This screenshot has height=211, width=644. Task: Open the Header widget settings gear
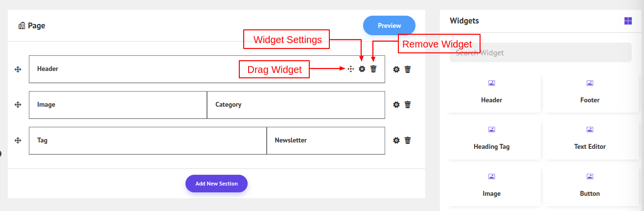tap(362, 69)
